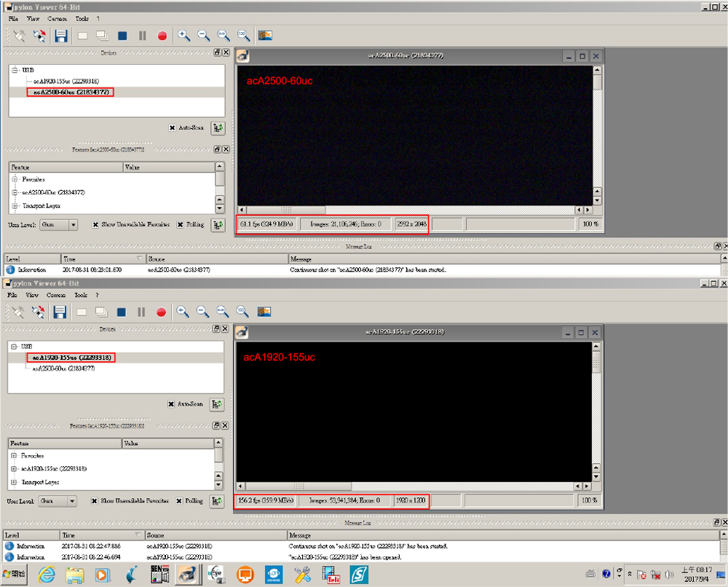Uncheck Show Unavailable Favorites in the top window

(96, 224)
